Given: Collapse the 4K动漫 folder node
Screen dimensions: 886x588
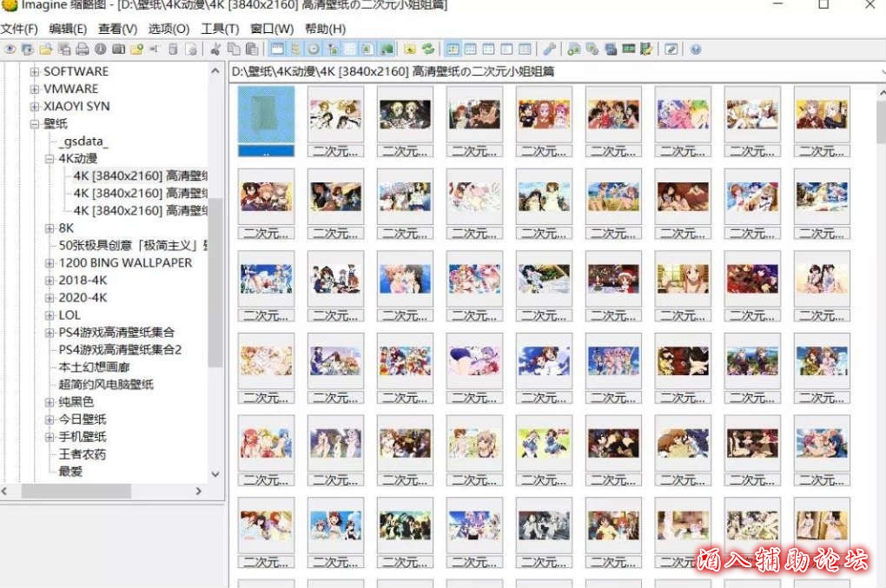Looking at the screenshot, I should [50, 159].
